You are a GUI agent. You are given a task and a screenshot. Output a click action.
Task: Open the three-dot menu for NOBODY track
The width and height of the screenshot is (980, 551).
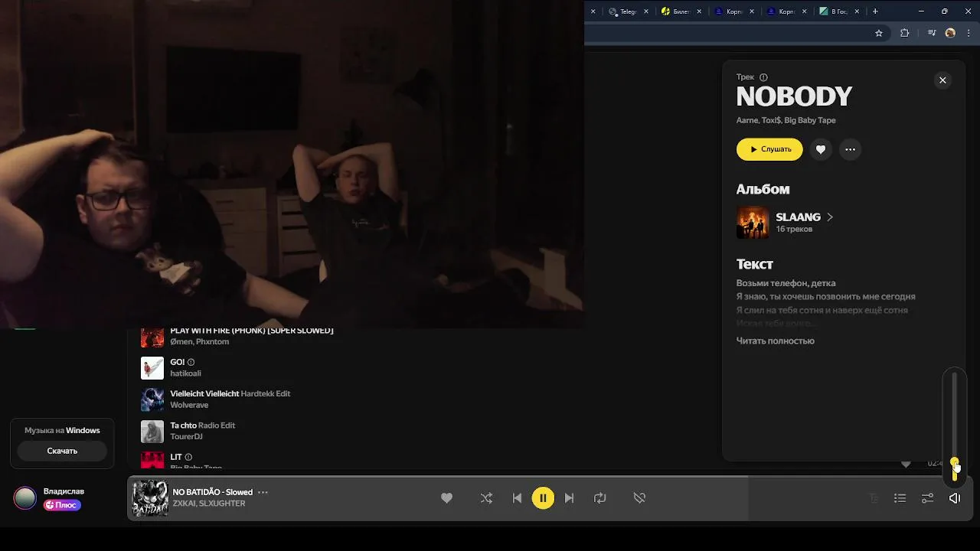[x=850, y=149]
